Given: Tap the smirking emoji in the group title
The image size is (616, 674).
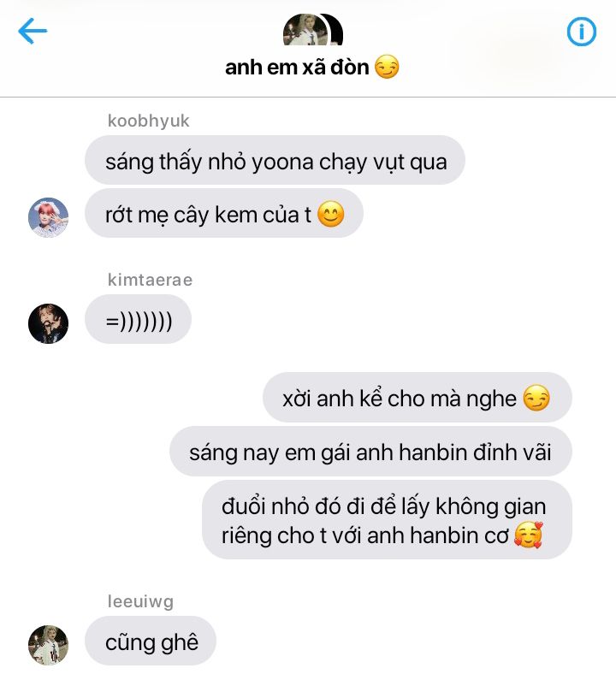Looking at the screenshot, I should pos(387,67).
